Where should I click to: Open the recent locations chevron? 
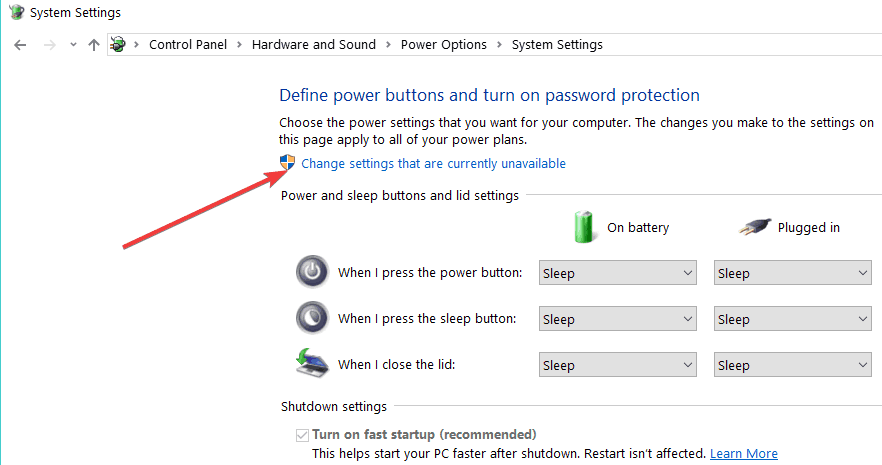point(73,45)
